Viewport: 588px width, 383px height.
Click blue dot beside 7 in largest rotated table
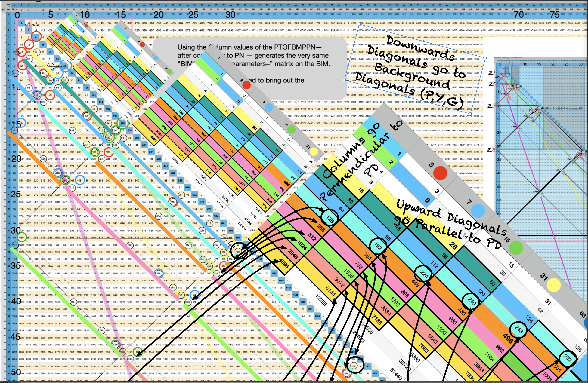478,210
